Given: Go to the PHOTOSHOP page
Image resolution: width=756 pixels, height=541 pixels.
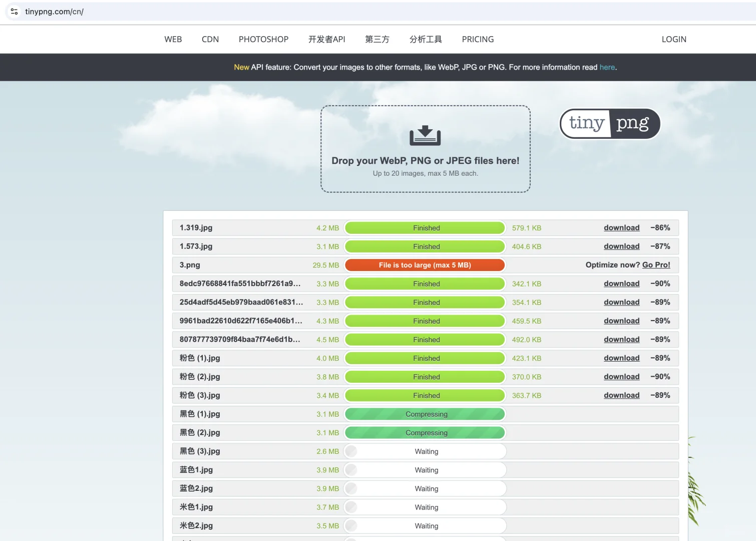Looking at the screenshot, I should coord(264,39).
